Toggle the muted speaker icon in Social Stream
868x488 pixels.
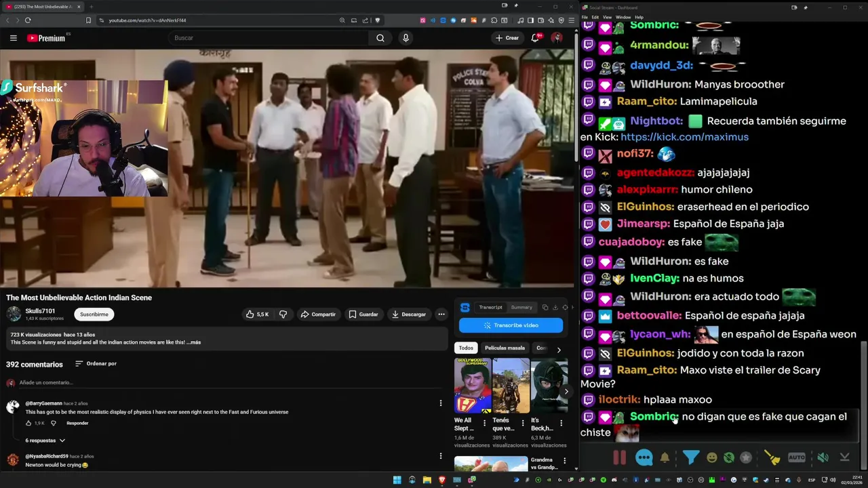pyautogui.click(x=823, y=457)
